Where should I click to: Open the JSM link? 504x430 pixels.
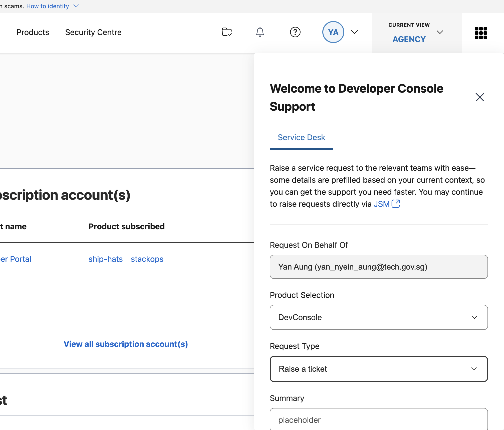(x=382, y=204)
